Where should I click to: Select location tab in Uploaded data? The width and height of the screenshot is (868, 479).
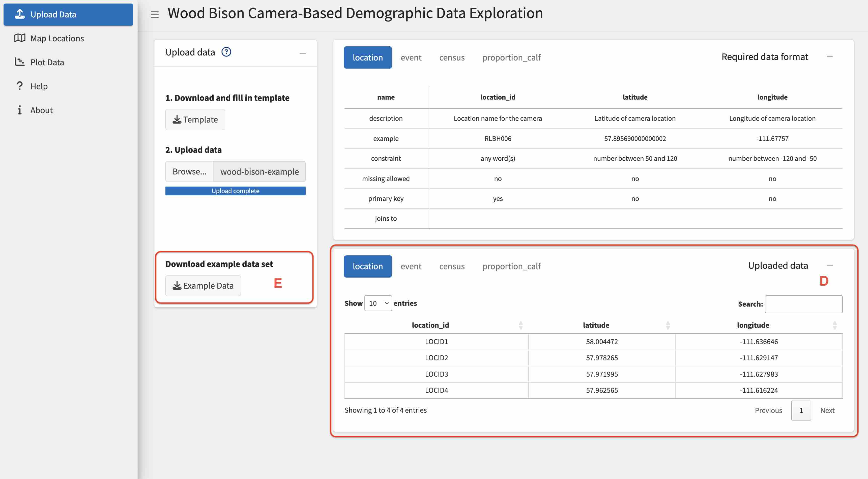[368, 266]
